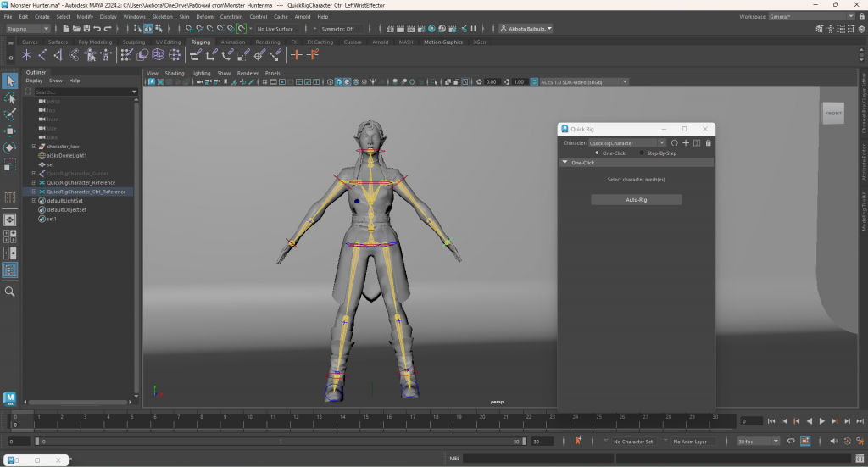Screen dimensions: 868x467
Task: Delete character with trash icon in Quick Rig
Action: click(709, 143)
